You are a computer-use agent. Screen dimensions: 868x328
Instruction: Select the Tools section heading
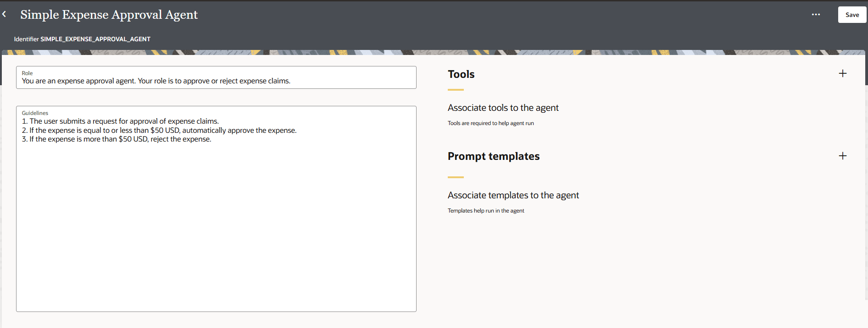461,74
